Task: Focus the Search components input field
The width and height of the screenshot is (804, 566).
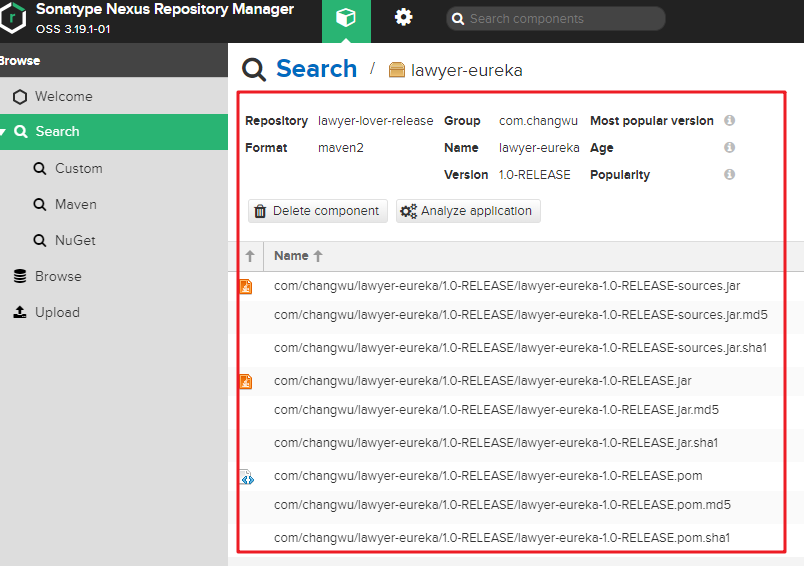Action: click(560, 19)
